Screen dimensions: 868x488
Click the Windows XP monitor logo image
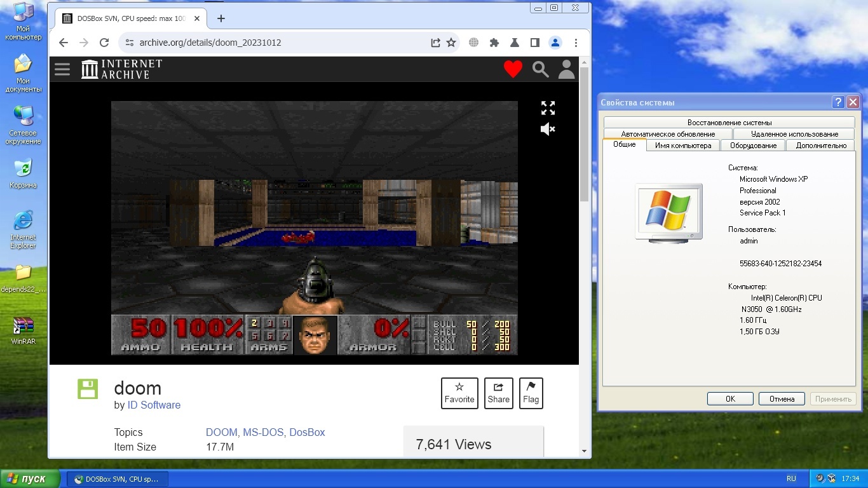point(668,213)
